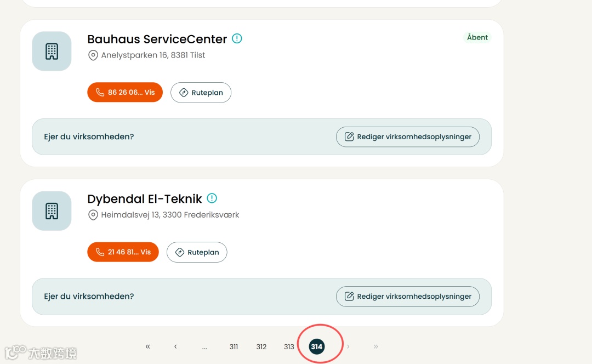Go to page 313

click(289, 346)
